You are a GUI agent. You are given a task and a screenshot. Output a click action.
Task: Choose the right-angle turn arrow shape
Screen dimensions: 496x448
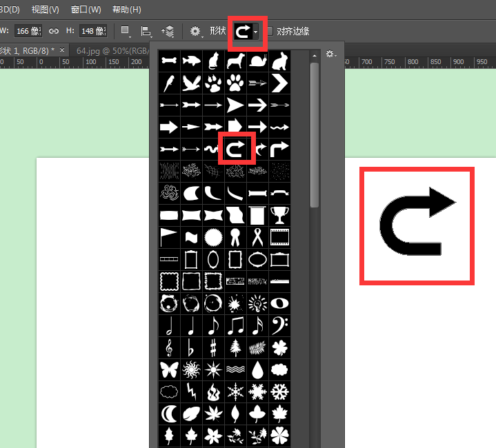click(279, 149)
